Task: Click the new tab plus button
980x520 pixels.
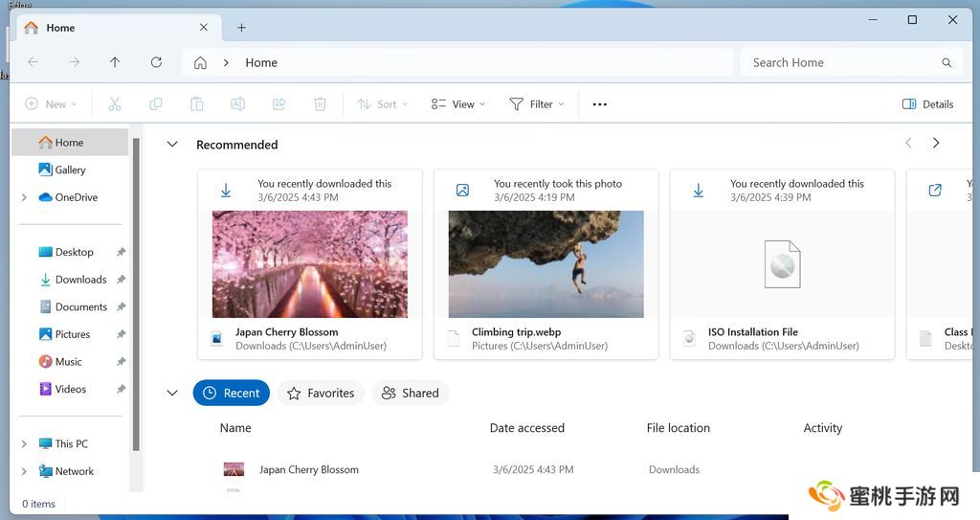Action: click(x=241, y=28)
